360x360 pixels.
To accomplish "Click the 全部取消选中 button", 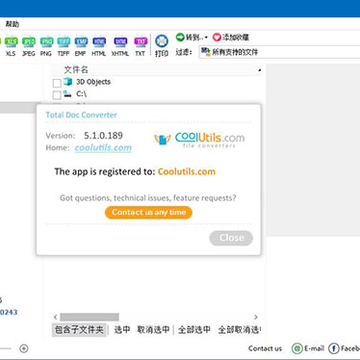I will pos(239,330).
